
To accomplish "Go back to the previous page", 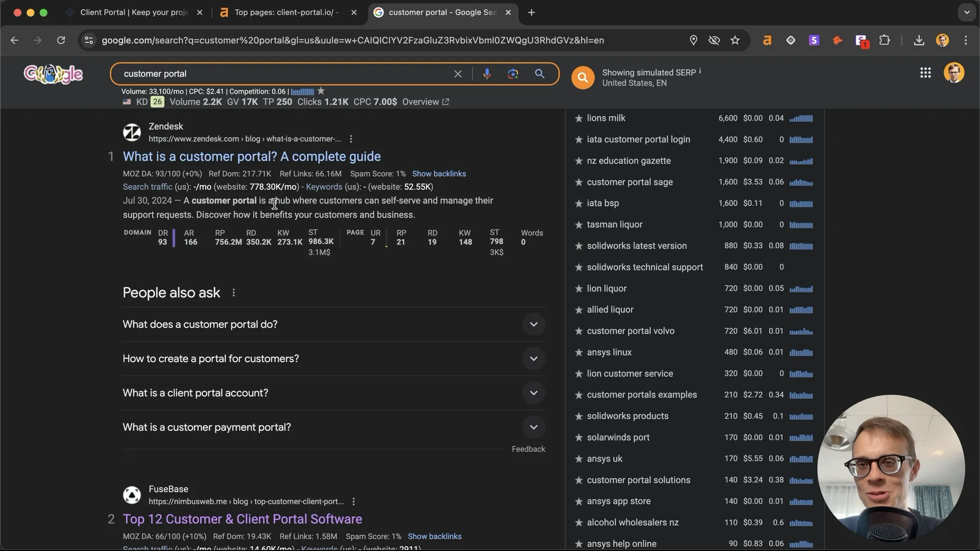I will point(14,40).
